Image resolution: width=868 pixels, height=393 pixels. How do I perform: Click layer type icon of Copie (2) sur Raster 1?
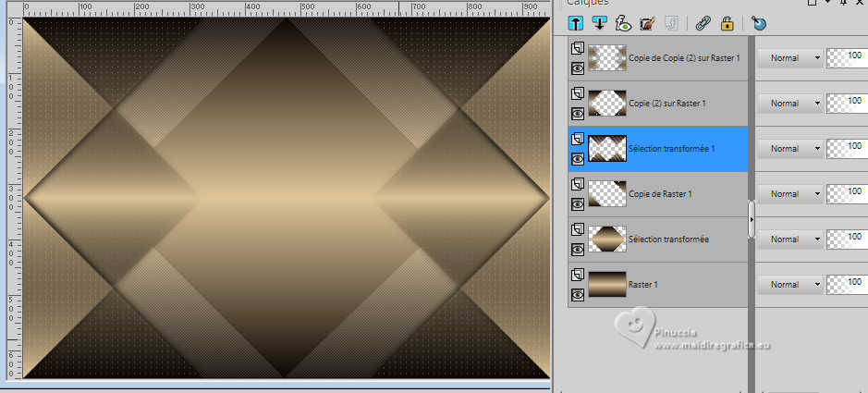pyautogui.click(x=578, y=93)
